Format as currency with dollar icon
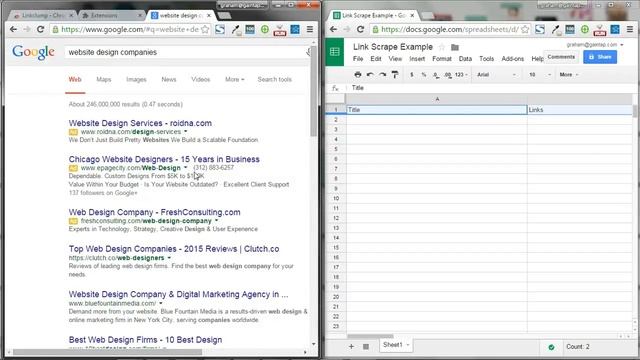This screenshot has height=360, width=640. tap(412, 75)
